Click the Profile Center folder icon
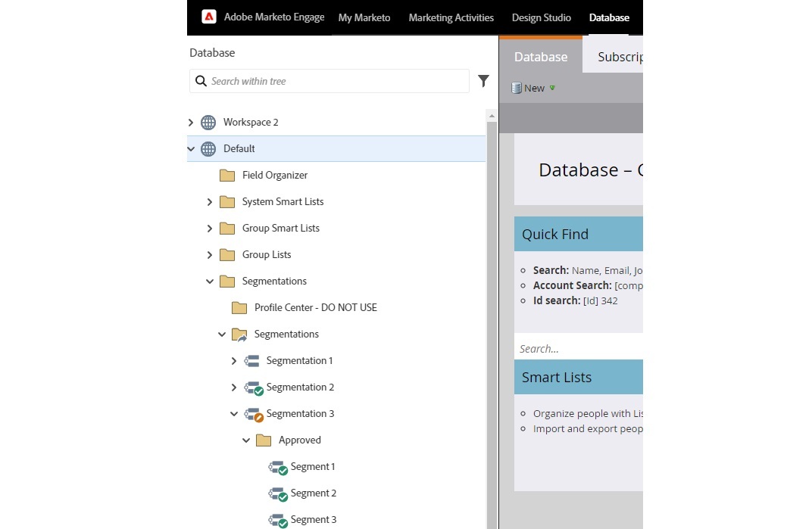This screenshot has width=812, height=529. click(239, 308)
